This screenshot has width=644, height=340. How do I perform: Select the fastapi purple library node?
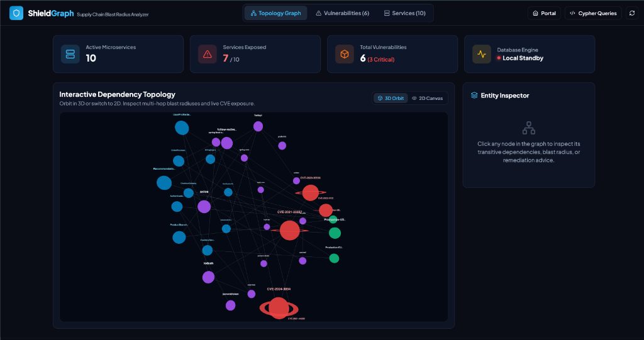[x=258, y=126]
